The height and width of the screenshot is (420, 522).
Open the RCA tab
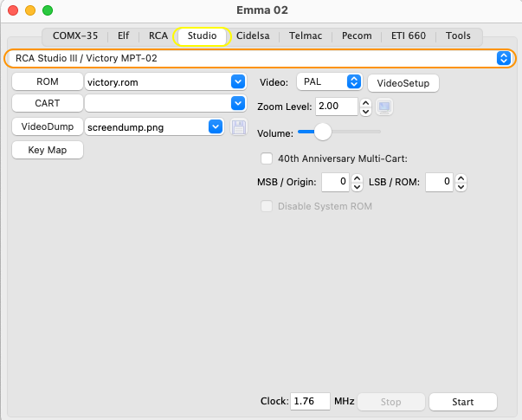pyautogui.click(x=158, y=36)
